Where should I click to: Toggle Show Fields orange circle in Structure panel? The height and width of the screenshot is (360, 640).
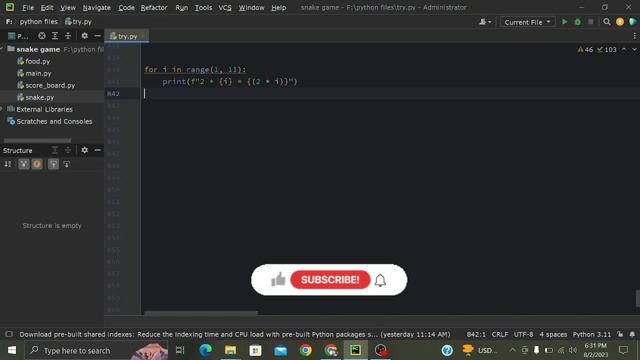pyautogui.click(x=37, y=164)
